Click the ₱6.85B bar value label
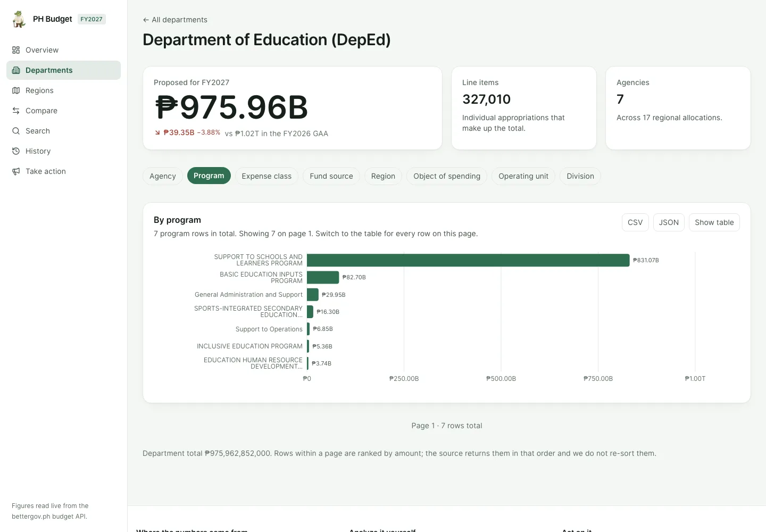This screenshot has width=766, height=532. 323,329
